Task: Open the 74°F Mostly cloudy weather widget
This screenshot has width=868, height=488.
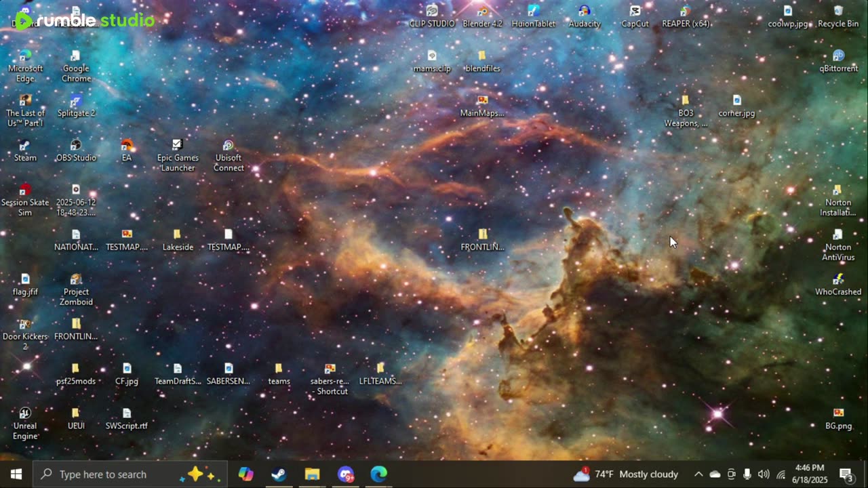Action: pyautogui.click(x=625, y=474)
